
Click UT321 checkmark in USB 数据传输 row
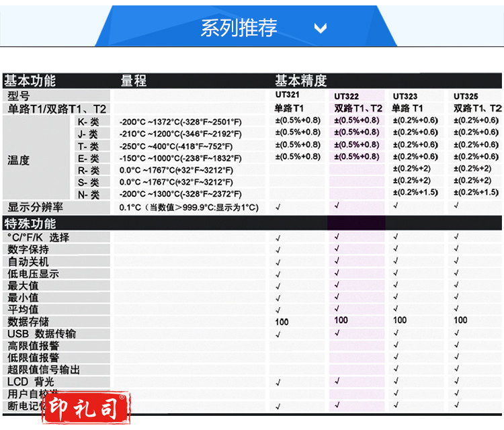click(x=278, y=334)
